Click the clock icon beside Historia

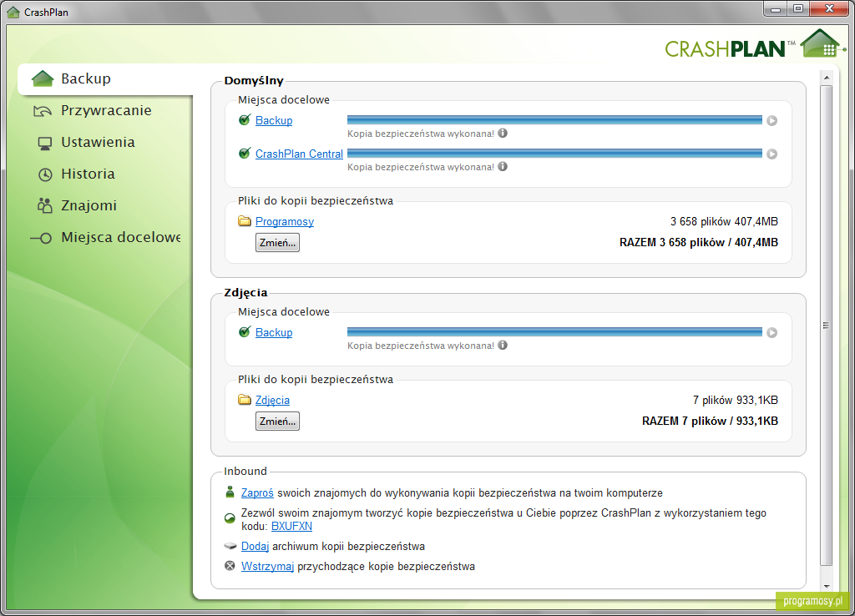(45, 174)
